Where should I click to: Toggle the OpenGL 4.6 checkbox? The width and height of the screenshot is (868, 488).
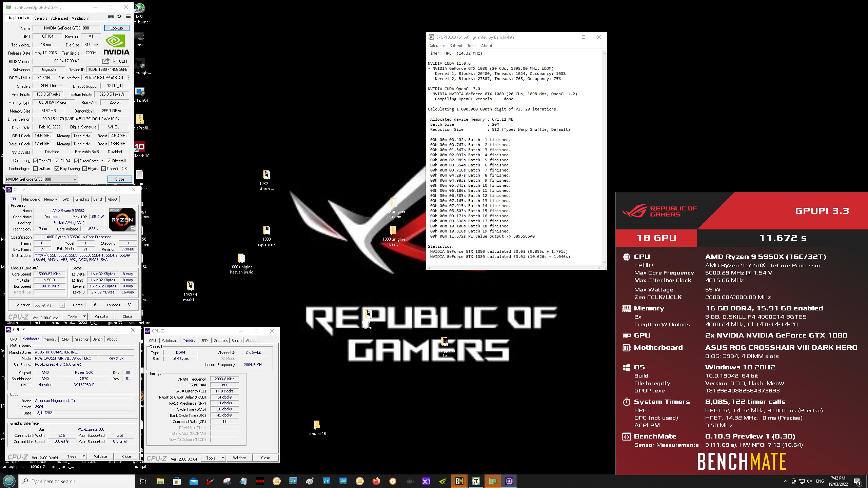click(103, 169)
